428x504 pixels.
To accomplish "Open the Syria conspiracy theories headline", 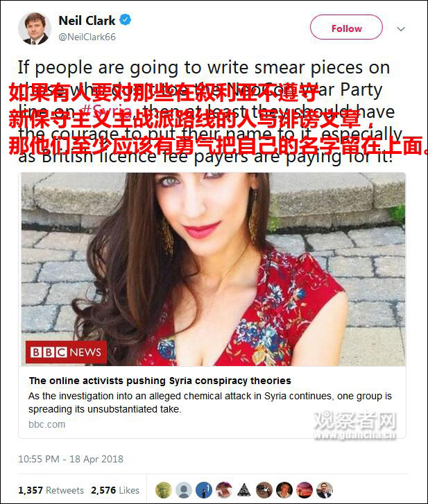I will point(160,381).
